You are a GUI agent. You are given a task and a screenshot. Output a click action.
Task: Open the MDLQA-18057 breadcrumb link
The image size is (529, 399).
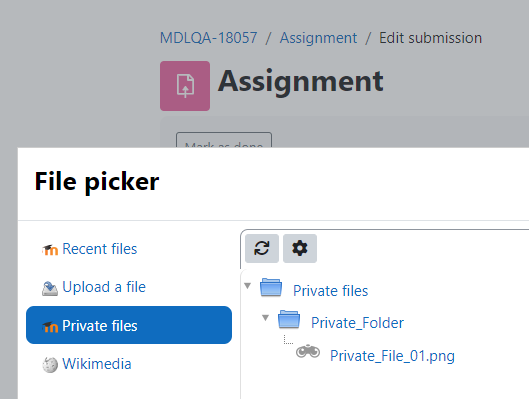[208, 38]
